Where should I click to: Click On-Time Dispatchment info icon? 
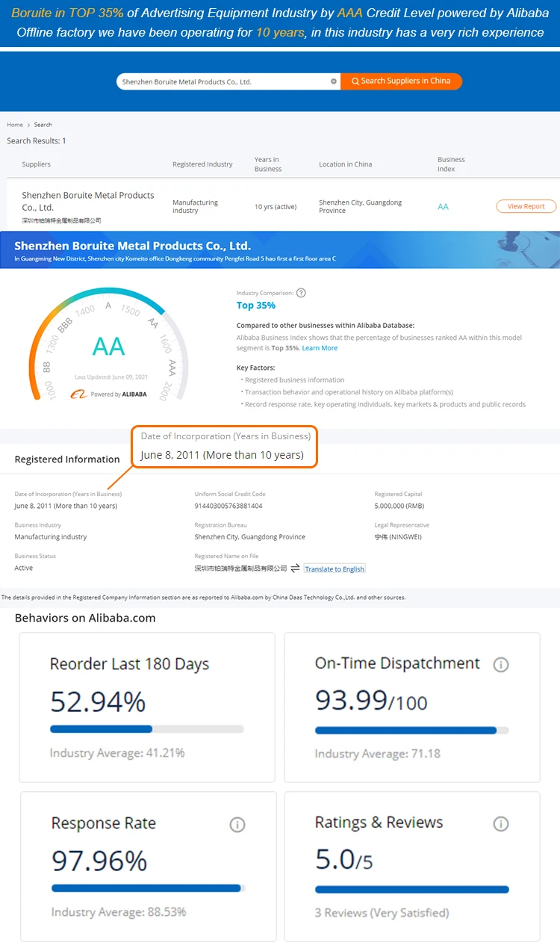[x=501, y=664]
